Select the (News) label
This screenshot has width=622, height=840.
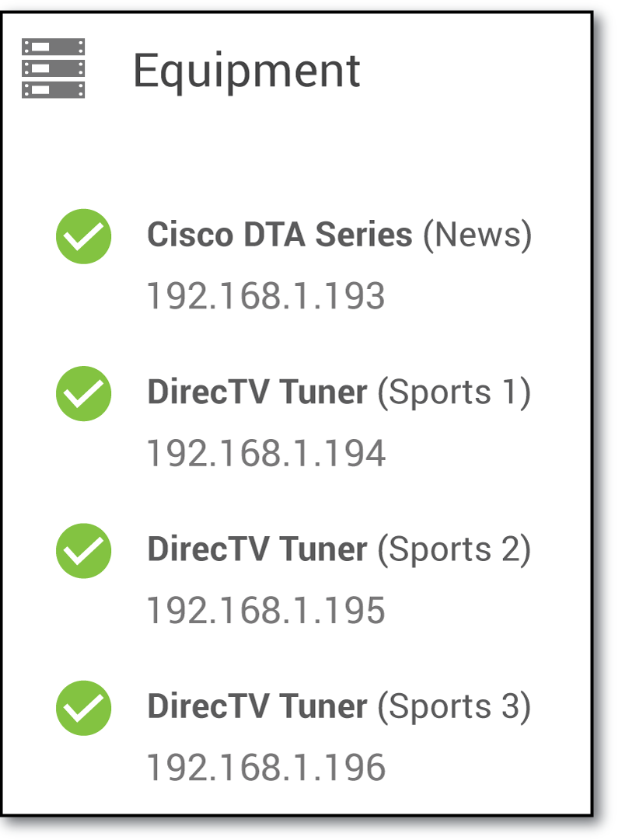click(477, 235)
